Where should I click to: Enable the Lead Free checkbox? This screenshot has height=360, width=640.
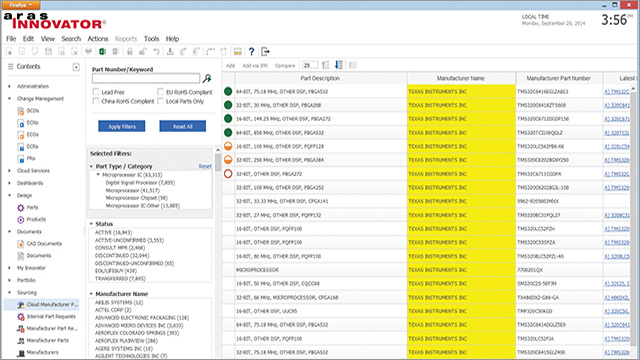[x=96, y=92]
